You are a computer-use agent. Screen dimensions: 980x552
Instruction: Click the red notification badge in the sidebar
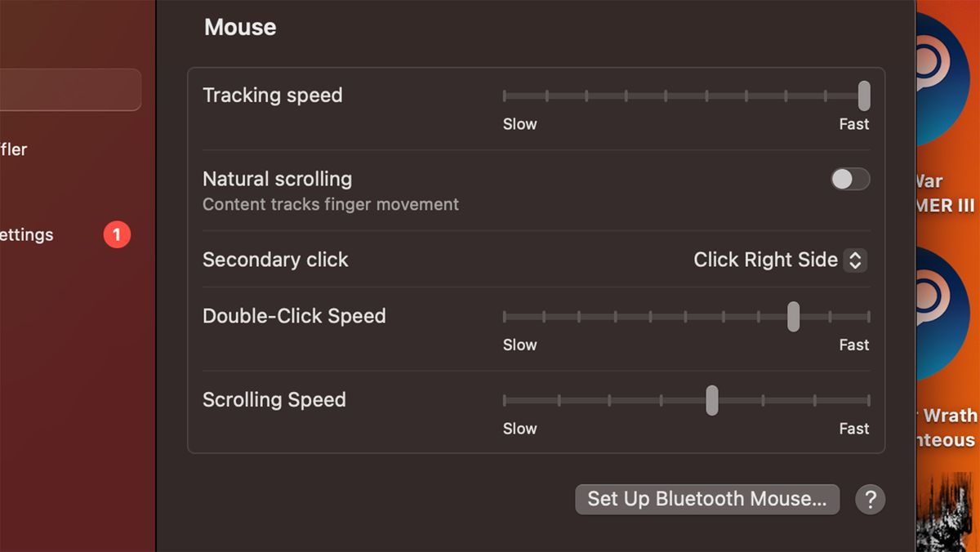point(117,234)
